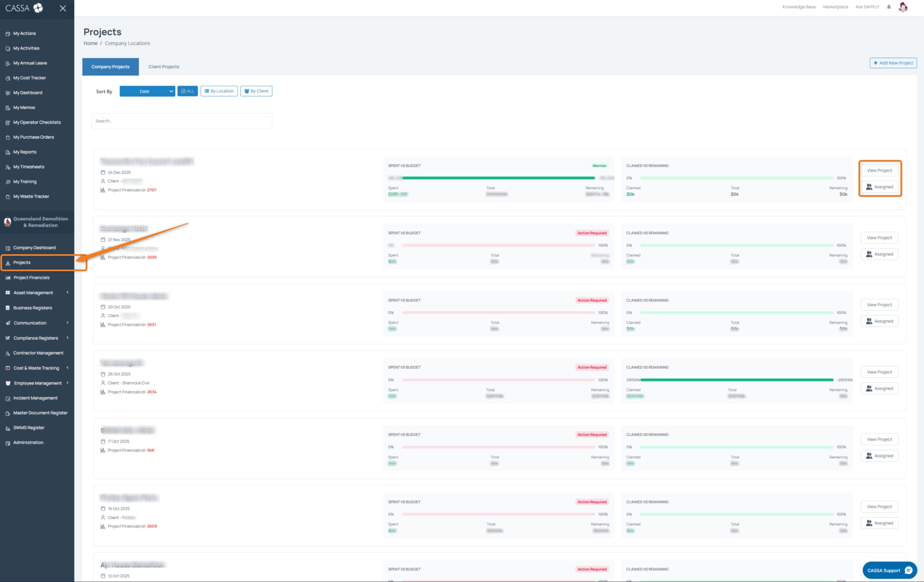Screen dimensions: 924x582
Task: Open the Contractor Management section
Action: click(x=38, y=353)
